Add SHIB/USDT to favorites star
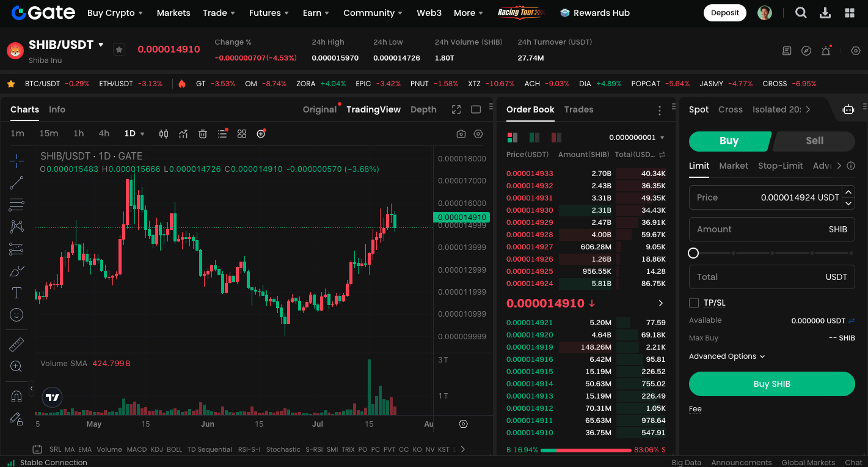Screen dimensions: 868x467 point(119,50)
